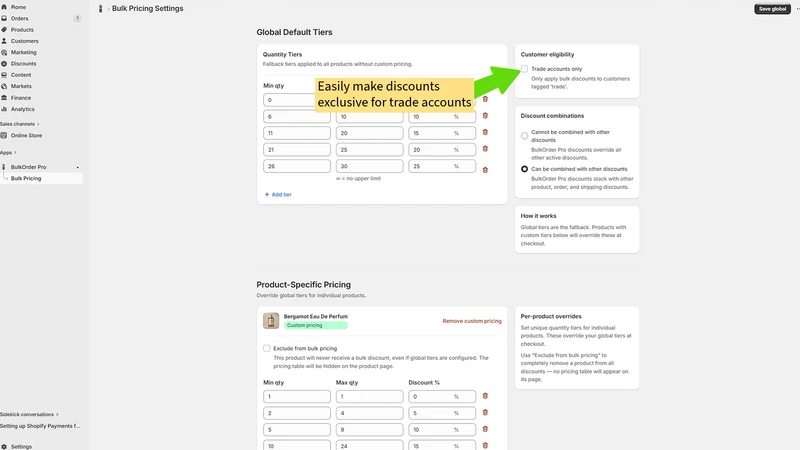Click the Orders icon in the sidebar
The image size is (800, 450).
pyautogui.click(x=4, y=18)
